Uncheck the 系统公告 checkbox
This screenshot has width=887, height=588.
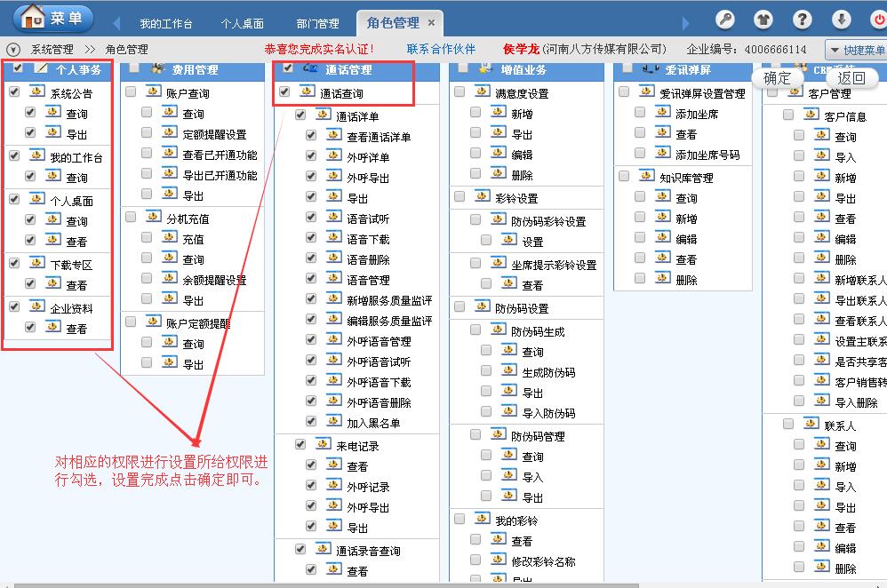pyautogui.click(x=14, y=91)
